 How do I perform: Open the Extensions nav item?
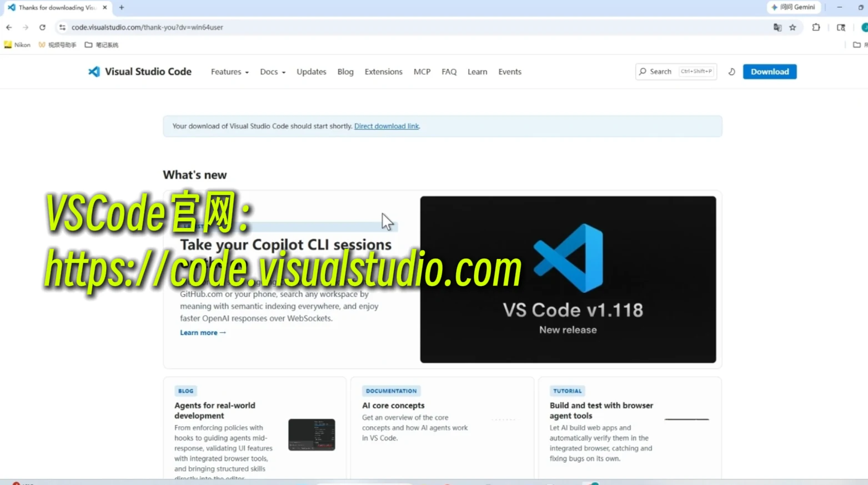(x=384, y=72)
